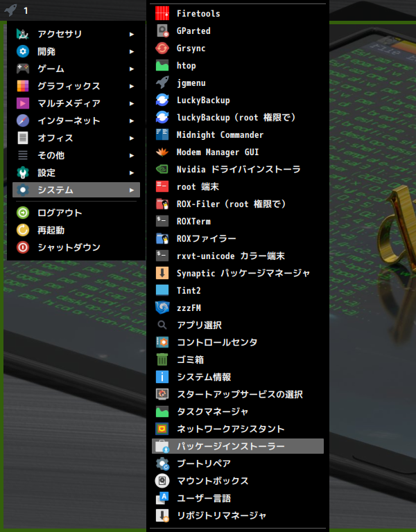
Task: Click the 再起動 yellow restart icon
Action: click(23, 230)
